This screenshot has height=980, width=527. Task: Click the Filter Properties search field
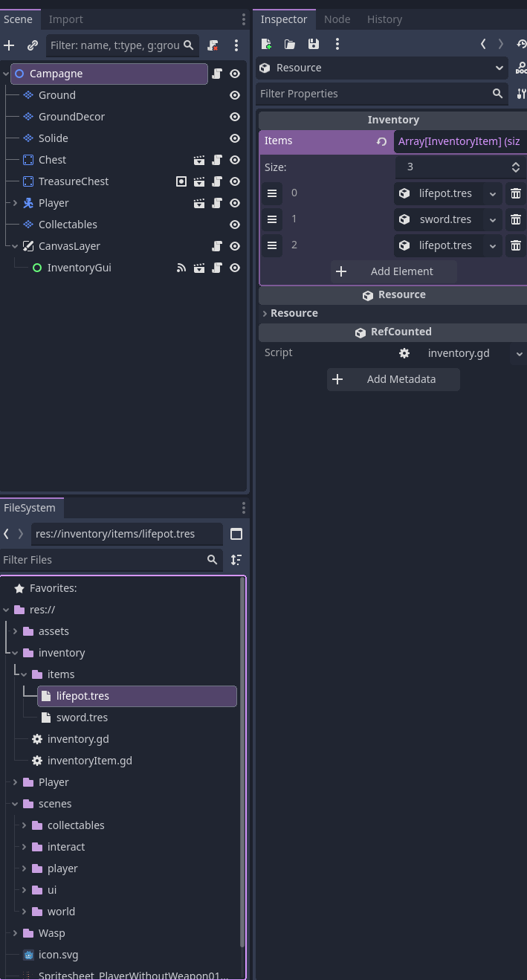tap(374, 94)
